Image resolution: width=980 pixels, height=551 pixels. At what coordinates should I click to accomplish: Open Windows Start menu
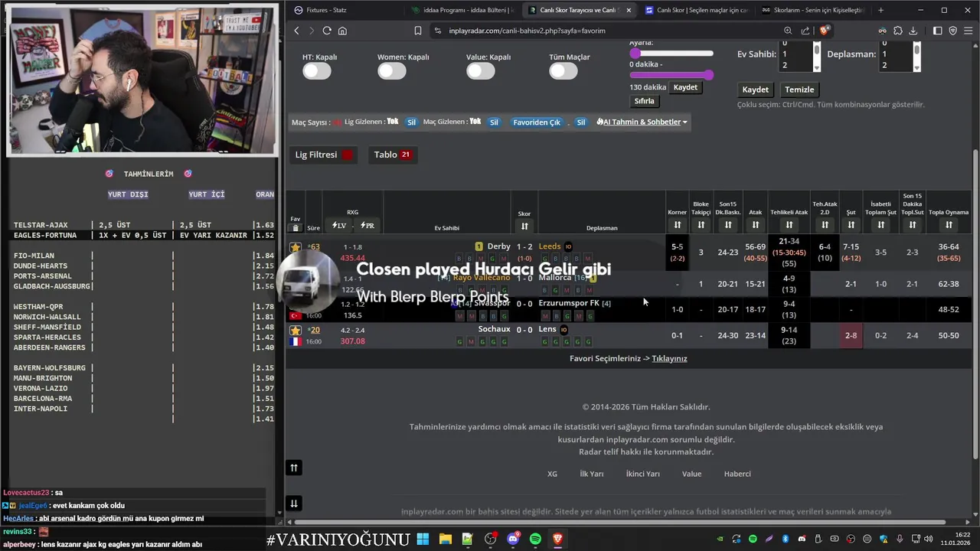pyautogui.click(x=423, y=540)
